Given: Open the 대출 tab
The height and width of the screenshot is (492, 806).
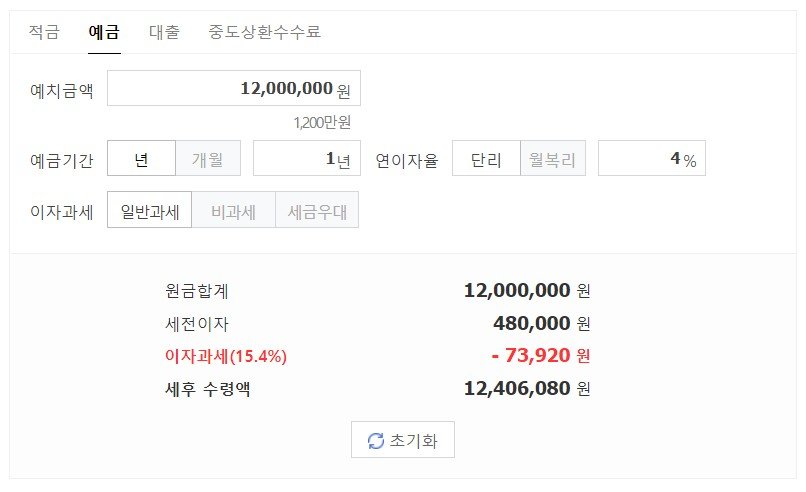Looking at the screenshot, I should (x=164, y=32).
